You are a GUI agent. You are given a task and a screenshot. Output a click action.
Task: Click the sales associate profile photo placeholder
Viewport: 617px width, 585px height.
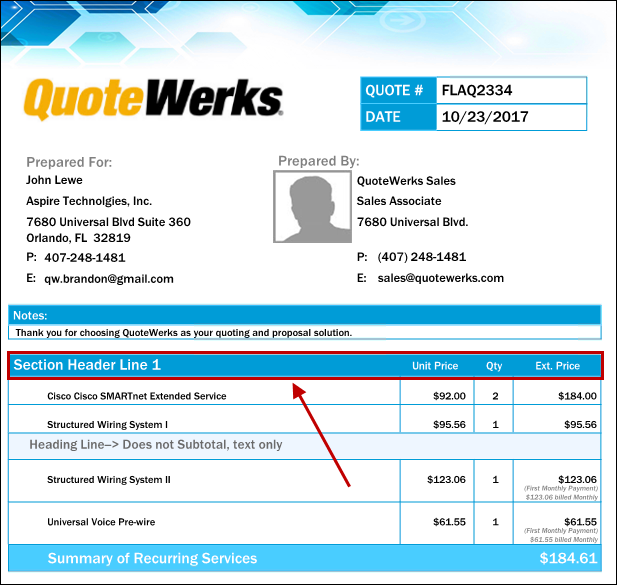click(x=313, y=207)
